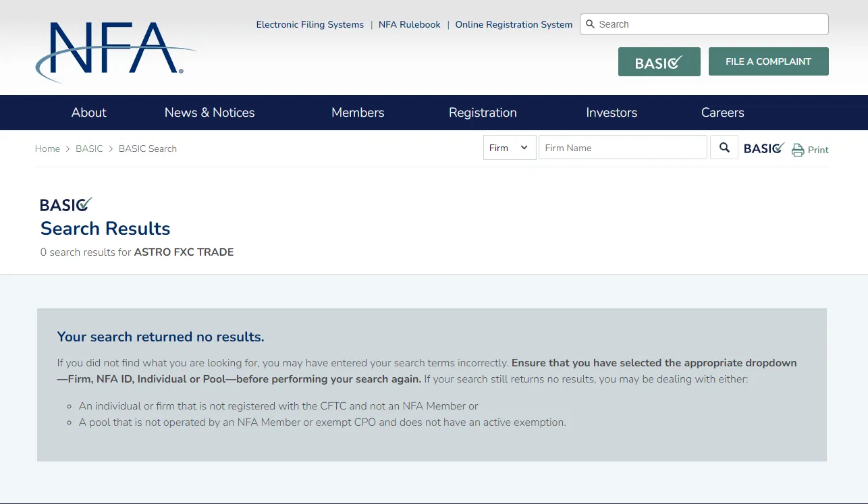The height and width of the screenshot is (504, 868).
Task: Open the About menu
Action: 89,113
